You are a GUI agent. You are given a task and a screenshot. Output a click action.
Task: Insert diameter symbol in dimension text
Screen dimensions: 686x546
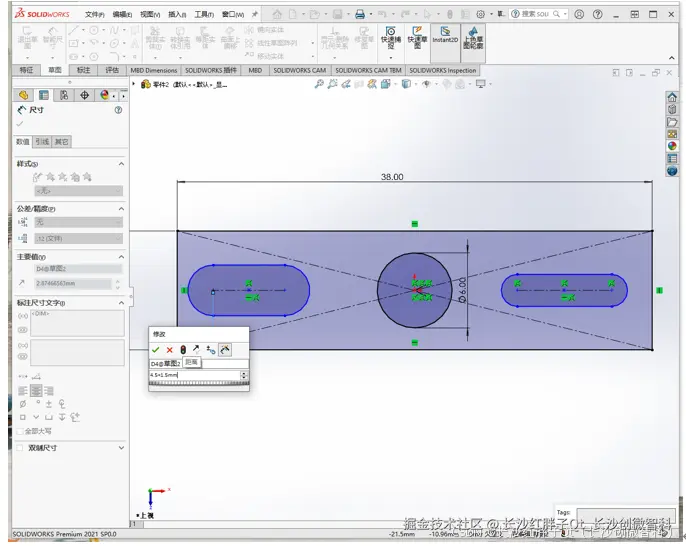(x=23, y=404)
